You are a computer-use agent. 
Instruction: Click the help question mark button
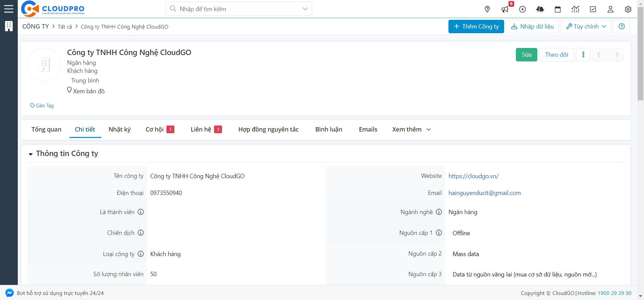622,27
